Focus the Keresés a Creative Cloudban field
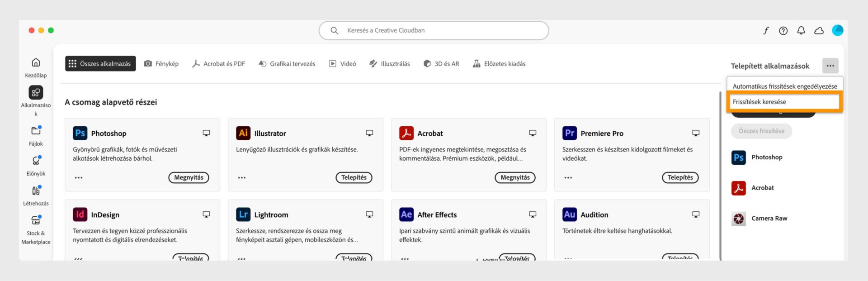This screenshot has height=281, width=868. pos(434,30)
